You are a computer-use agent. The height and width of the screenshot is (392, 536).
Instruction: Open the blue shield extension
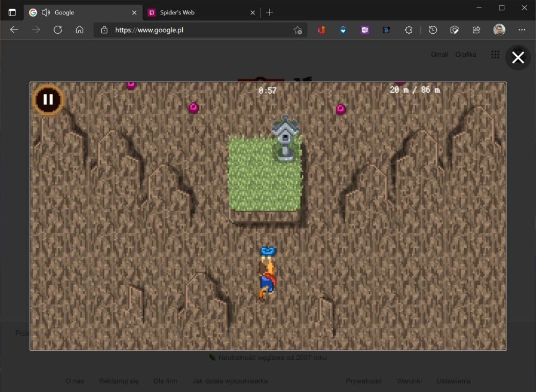pyautogui.click(x=343, y=30)
